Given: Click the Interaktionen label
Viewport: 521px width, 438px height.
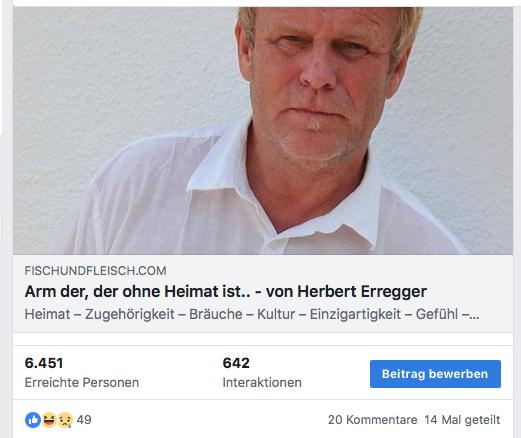Looking at the screenshot, I should (262, 382).
